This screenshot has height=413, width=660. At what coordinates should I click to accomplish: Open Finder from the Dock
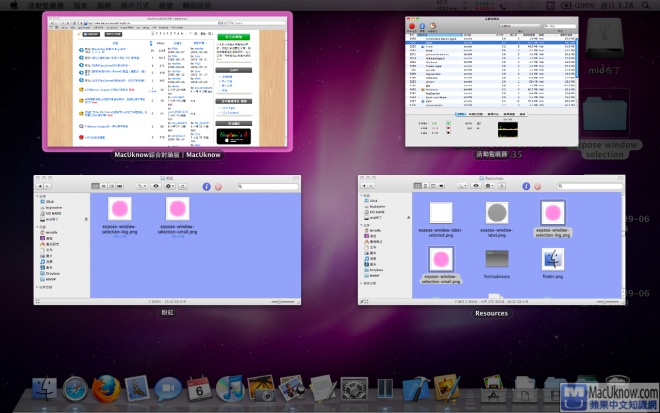pos(46,390)
